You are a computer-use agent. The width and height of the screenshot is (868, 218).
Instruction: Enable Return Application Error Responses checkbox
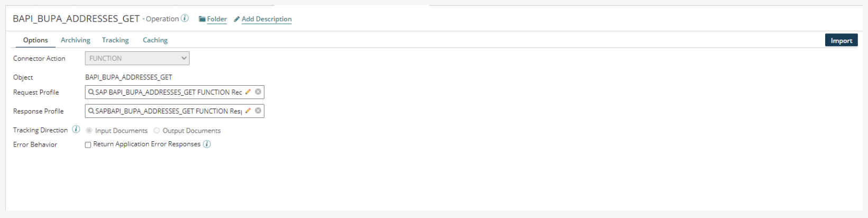88,145
